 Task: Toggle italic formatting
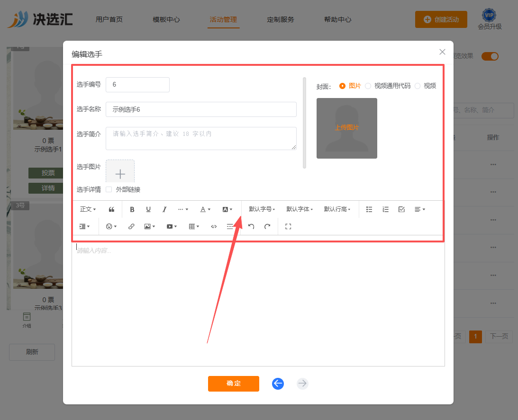point(164,209)
